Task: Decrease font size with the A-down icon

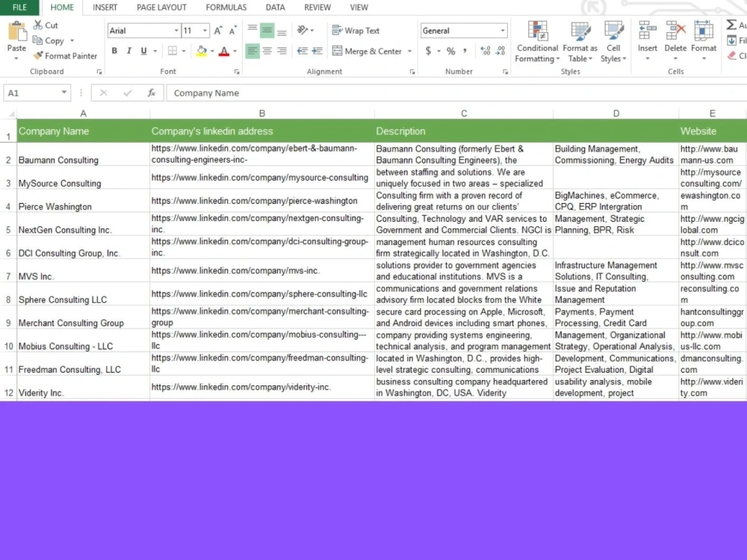Action: coord(233,31)
